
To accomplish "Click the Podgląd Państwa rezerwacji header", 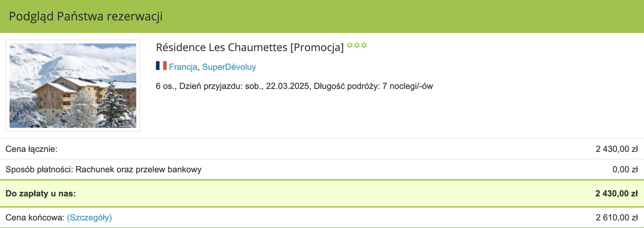I will coord(86,16).
